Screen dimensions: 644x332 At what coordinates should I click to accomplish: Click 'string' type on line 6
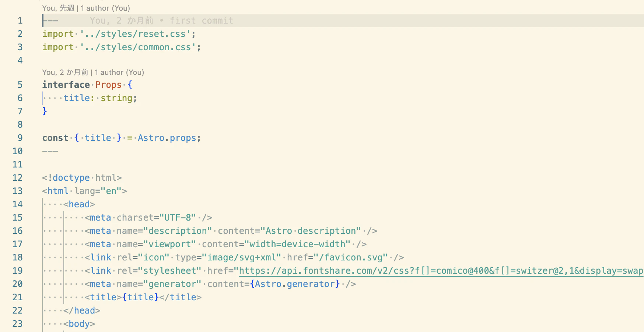(116, 98)
